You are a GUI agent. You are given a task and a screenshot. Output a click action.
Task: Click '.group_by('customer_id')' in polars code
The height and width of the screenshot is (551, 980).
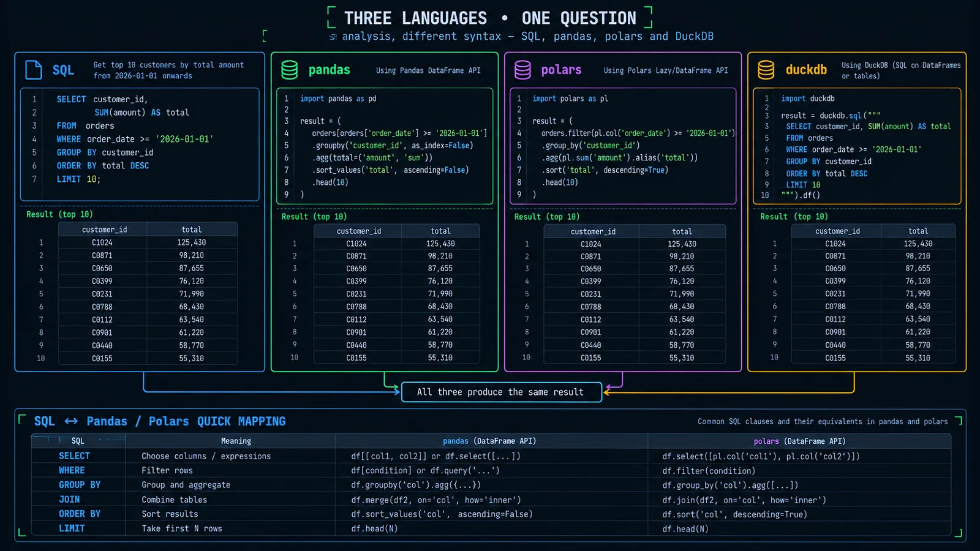coord(590,146)
